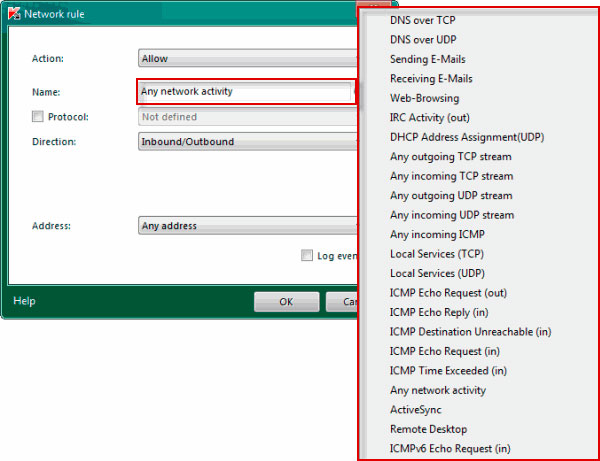Choose ICMPv6 Echo Request (in)
The image size is (600, 461).
pyautogui.click(x=450, y=448)
